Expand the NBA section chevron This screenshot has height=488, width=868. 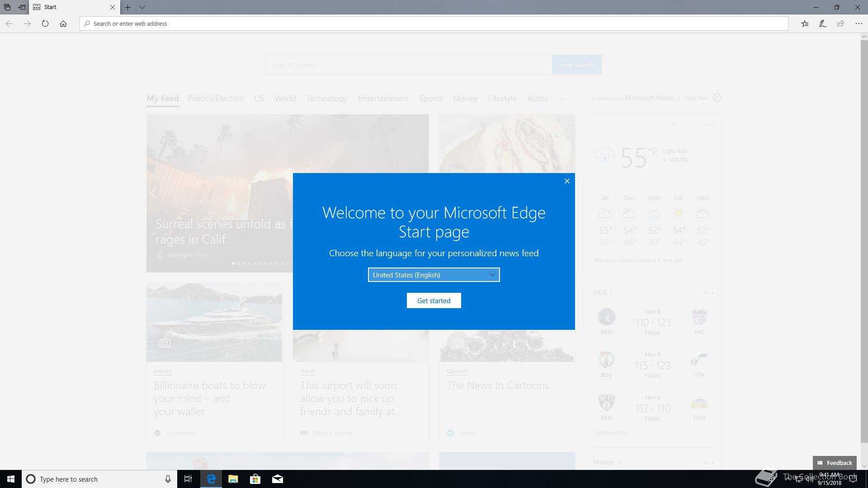[611, 293]
